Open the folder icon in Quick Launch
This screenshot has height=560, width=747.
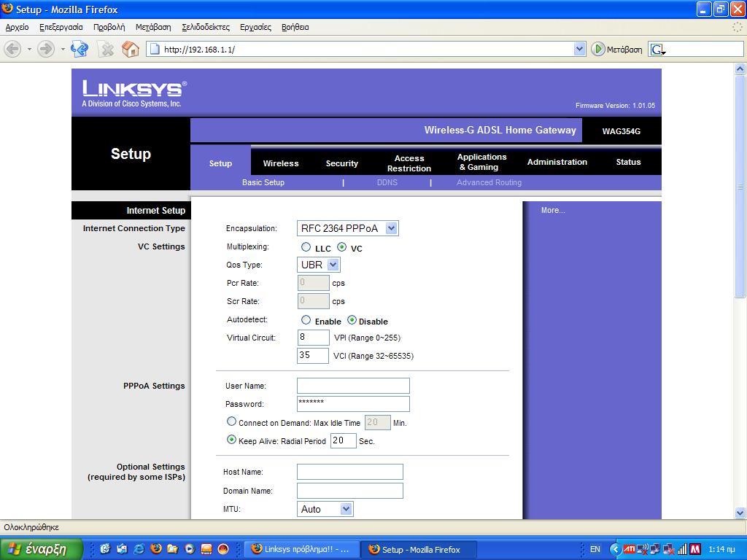172,549
